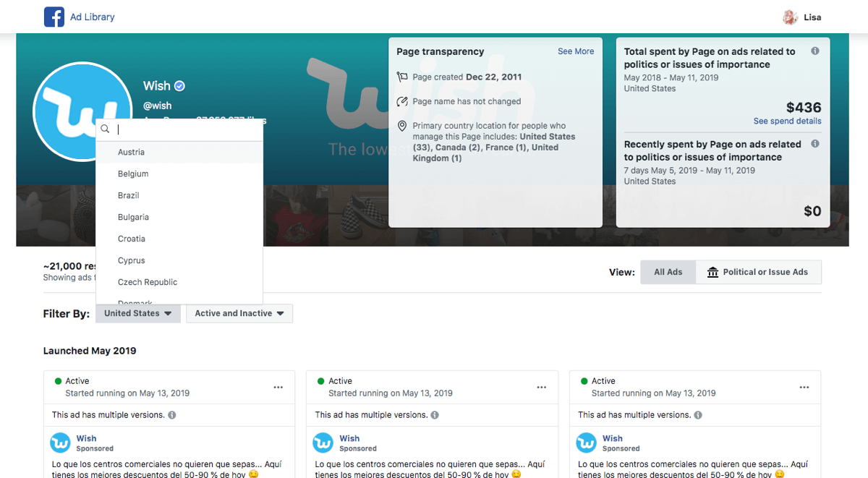
Task: Click the page name edit icon in transparency
Action: (402, 101)
